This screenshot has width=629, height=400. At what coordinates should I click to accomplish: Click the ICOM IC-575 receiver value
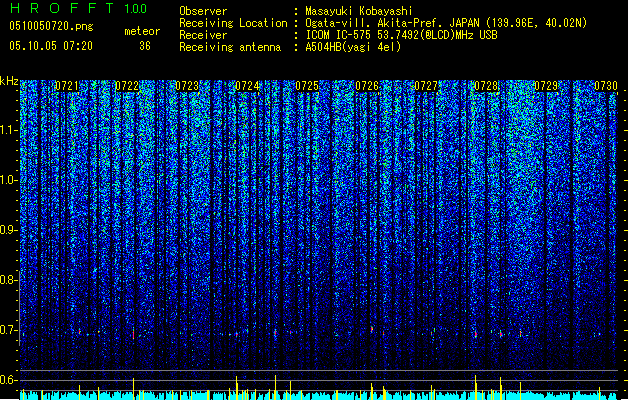pos(401,35)
